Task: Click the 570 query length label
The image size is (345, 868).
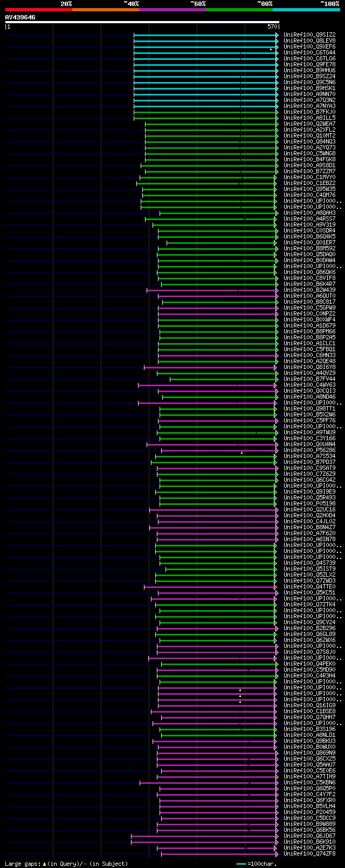Action: pyautogui.click(x=272, y=26)
